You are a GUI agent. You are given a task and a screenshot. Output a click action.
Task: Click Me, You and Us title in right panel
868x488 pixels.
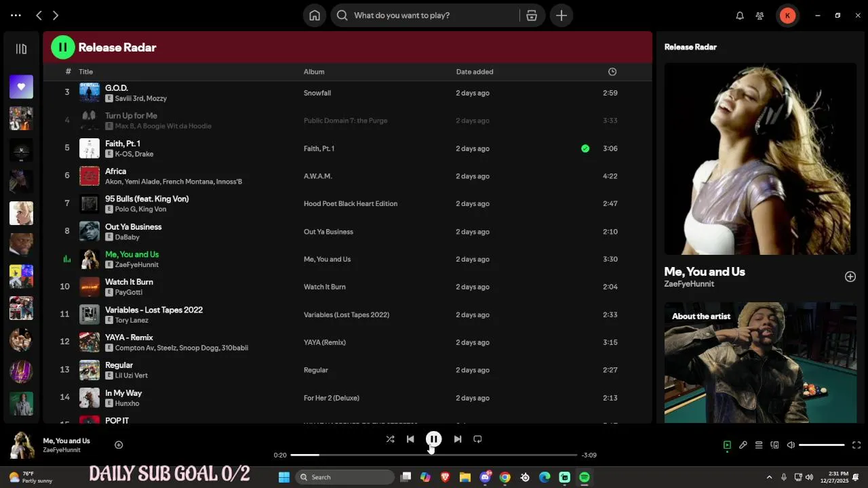[x=705, y=272]
